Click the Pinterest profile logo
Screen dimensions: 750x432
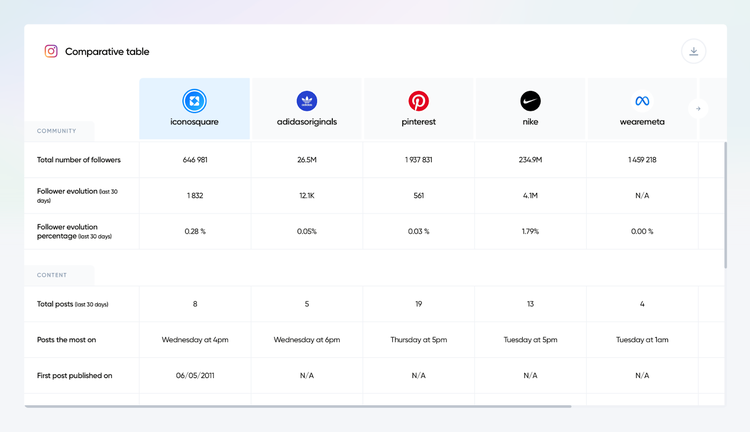click(419, 101)
